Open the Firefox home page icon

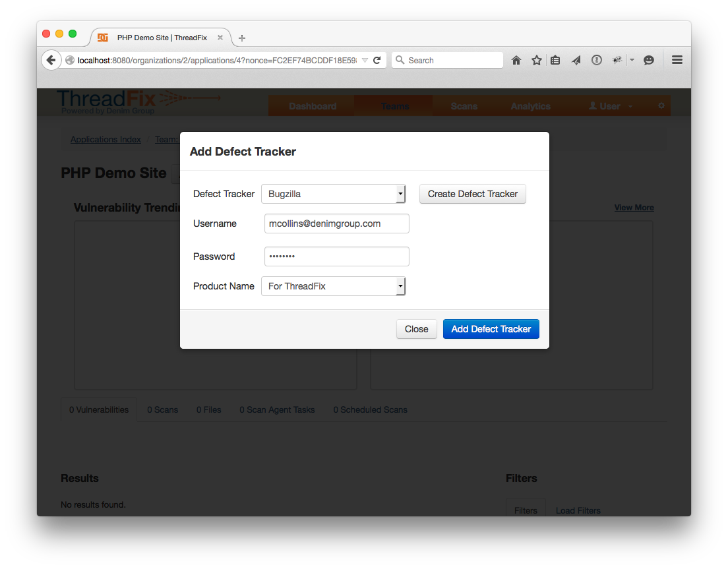click(x=516, y=61)
